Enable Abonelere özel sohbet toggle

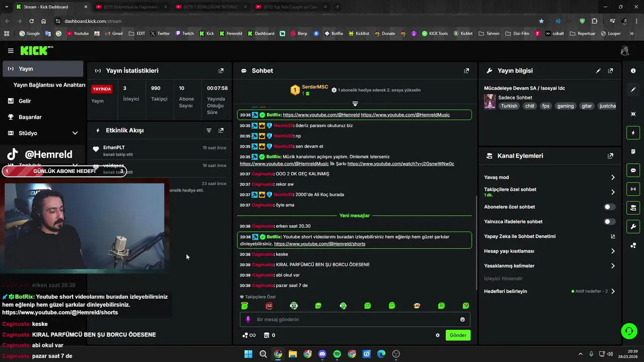tap(609, 207)
